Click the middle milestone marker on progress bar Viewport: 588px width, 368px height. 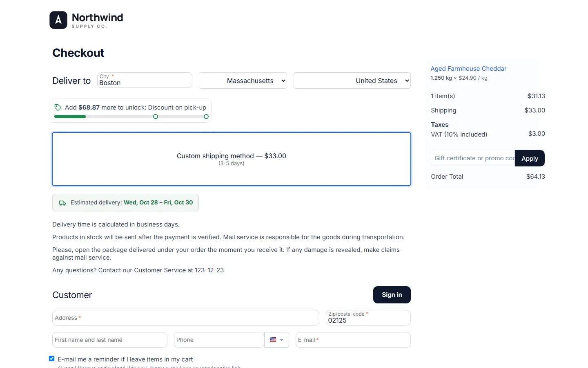[x=156, y=117]
